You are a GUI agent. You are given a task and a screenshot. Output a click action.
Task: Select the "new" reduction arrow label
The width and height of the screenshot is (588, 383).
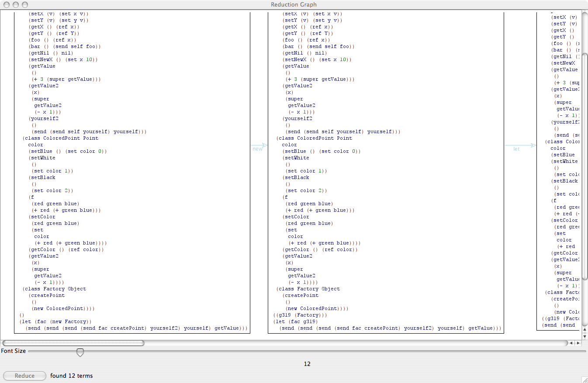point(258,149)
